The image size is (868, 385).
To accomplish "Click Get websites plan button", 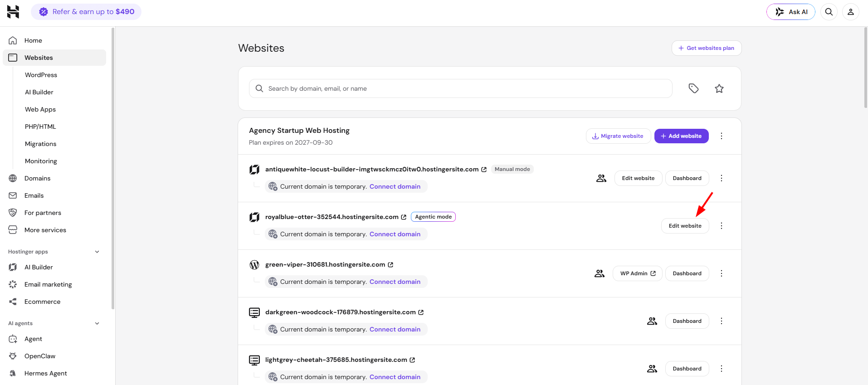I will 707,48.
